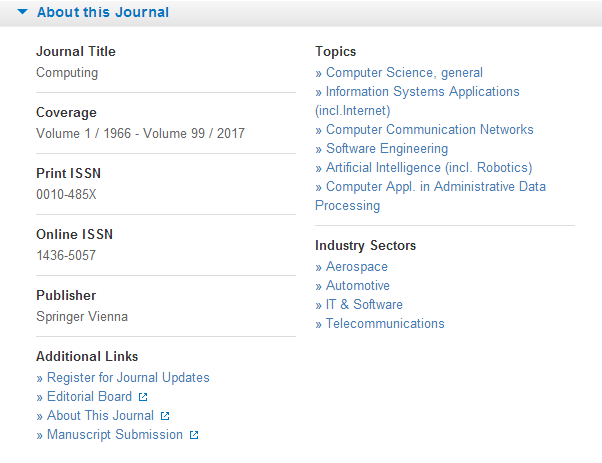Screen dimensions: 602x463
Task: Collapse the About this Journal section
Action: [22, 13]
